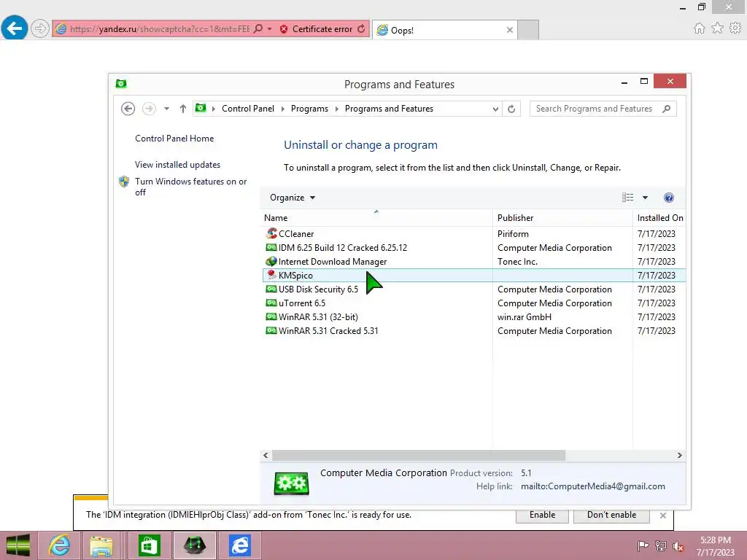Screen dimensions: 747x560
Task: Select uTorrent 6.5 in the list
Action: [474, 303]
